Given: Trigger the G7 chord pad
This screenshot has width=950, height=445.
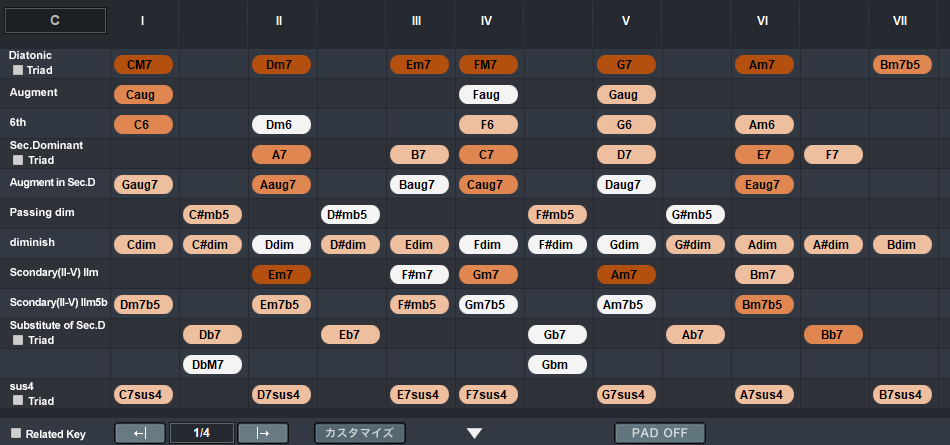Looking at the screenshot, I should [x=626, y=65].
